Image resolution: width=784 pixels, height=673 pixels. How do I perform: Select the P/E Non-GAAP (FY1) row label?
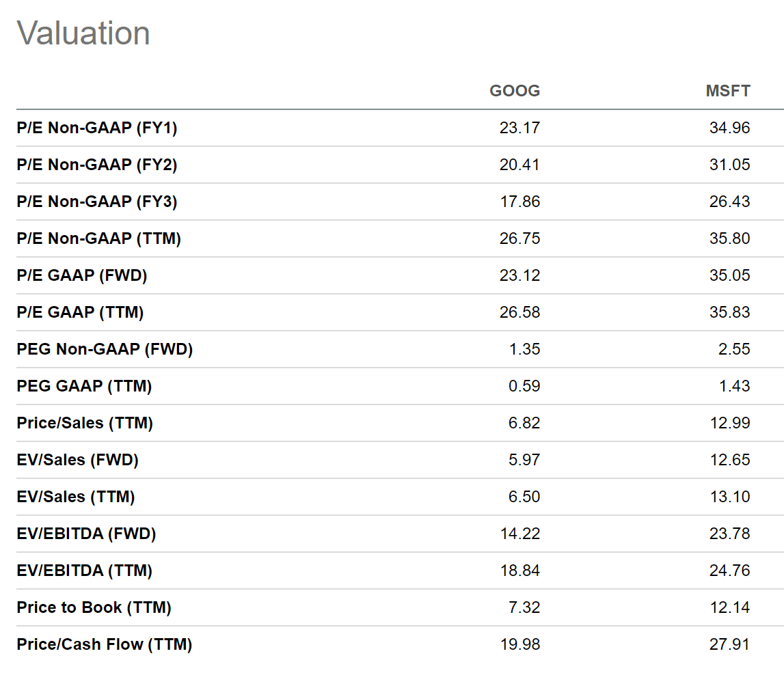pos(97,128)
